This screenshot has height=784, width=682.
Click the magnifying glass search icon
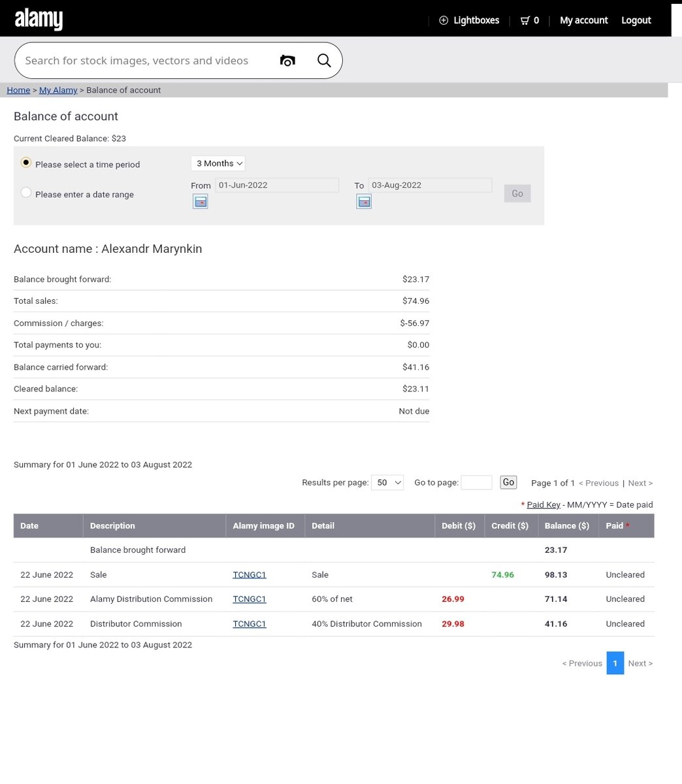click(x=324, y=60)
